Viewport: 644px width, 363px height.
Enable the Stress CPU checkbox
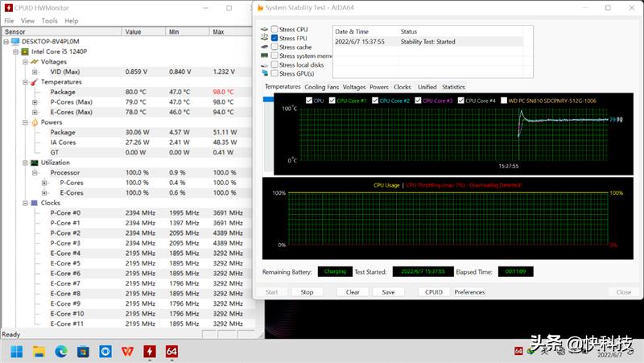point(275,29)
